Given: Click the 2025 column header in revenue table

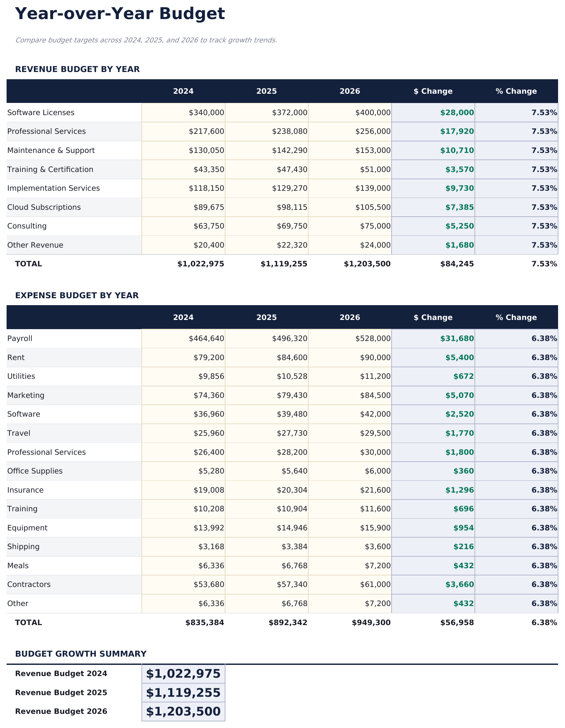Looking at the screenshot, I should coord(267,91).
